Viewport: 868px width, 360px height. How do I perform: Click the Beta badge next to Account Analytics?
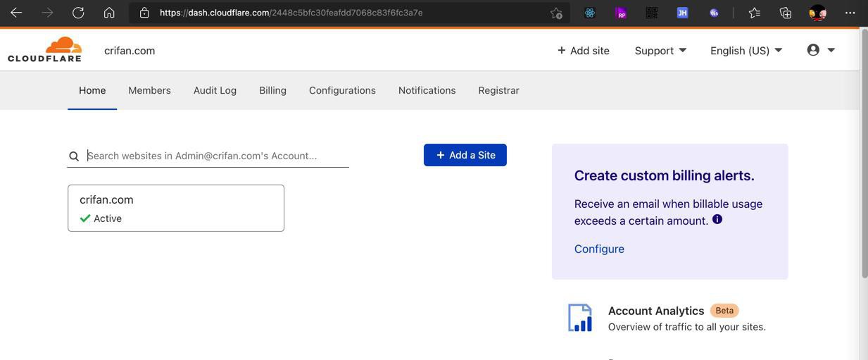click(724, 311)
